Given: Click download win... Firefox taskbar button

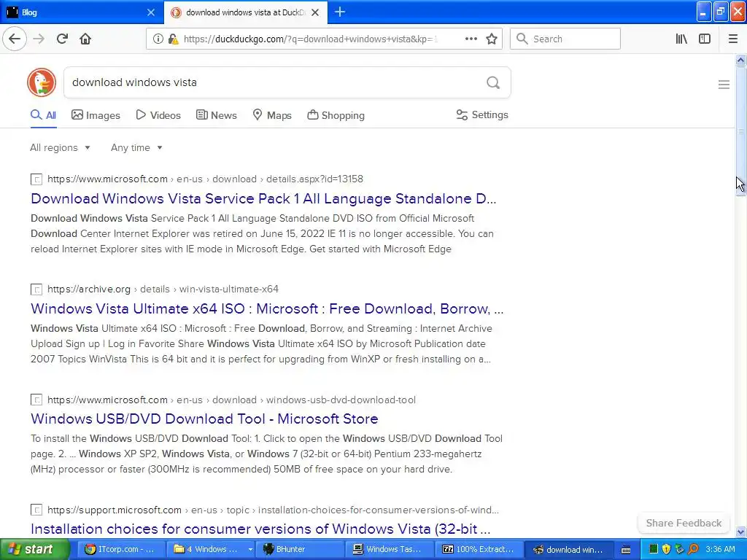Looking at the screenshot, I should click(569, 550).
